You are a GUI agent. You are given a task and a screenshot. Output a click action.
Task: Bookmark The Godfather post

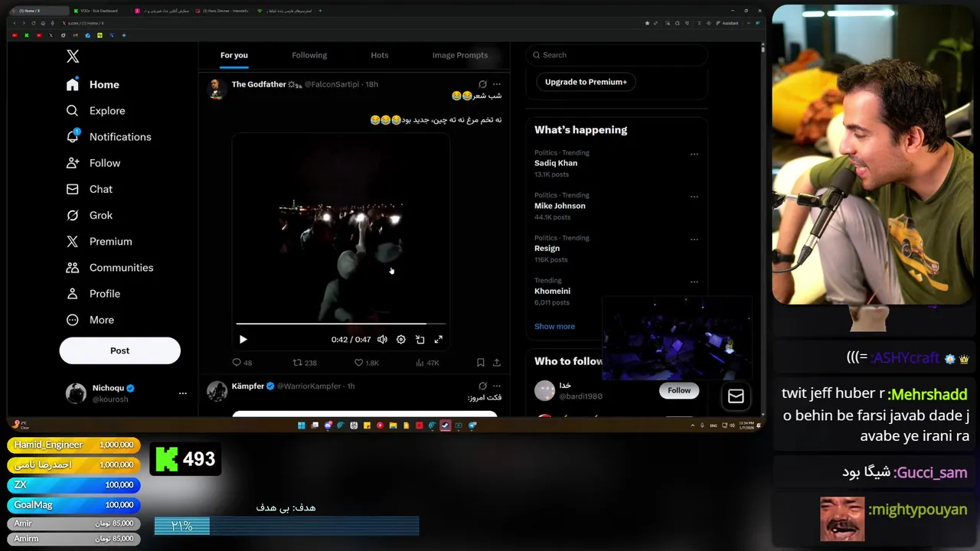click(x=480, y=363)
